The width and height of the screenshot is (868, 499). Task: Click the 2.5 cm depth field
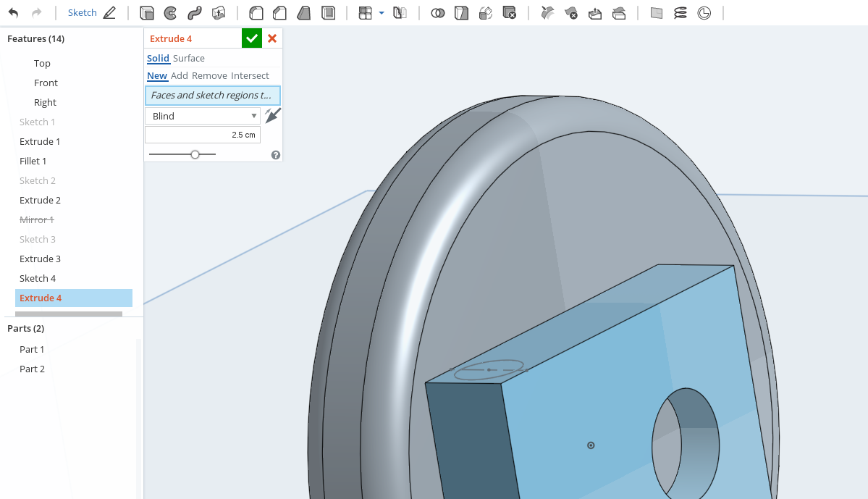(203, 135)
